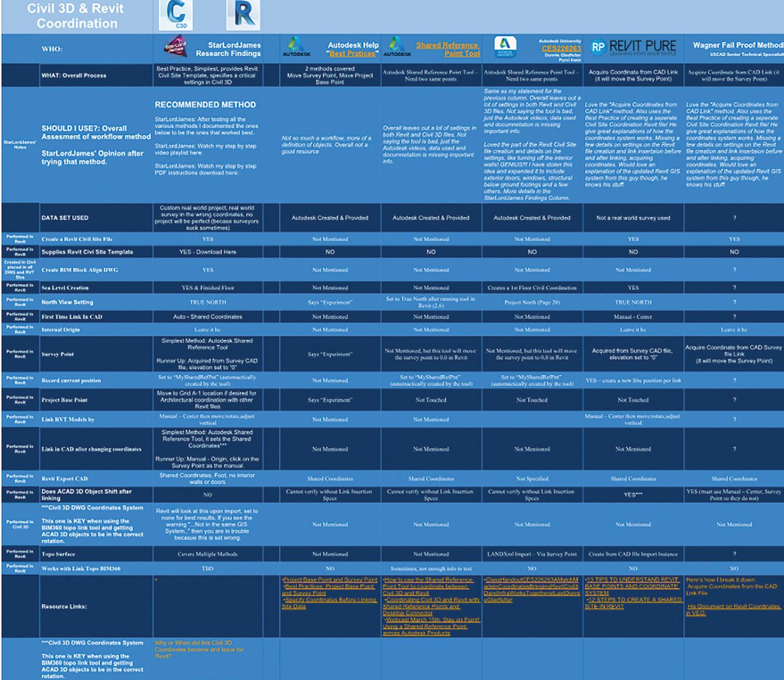Select the 'Revit Export CAD' row label
This screenshot has width=784, height=680.
[x=65, y=479]
